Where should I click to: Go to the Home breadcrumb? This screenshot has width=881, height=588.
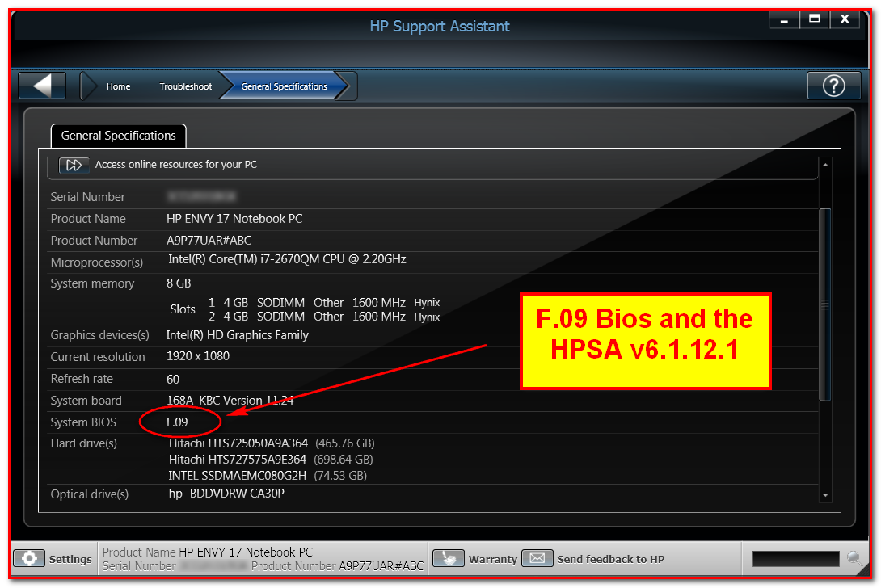click(118, 85)
